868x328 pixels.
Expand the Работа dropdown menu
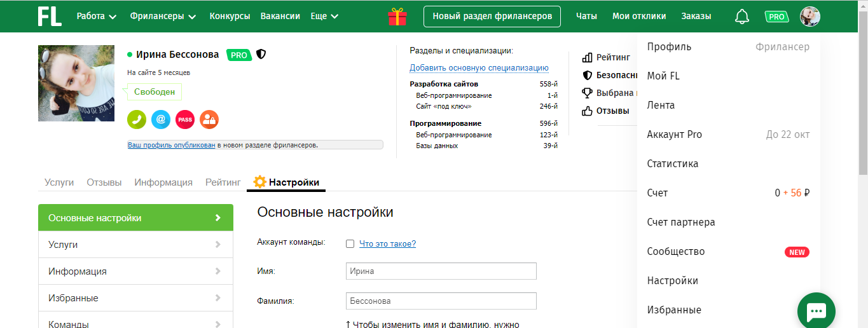click(97, 17)
